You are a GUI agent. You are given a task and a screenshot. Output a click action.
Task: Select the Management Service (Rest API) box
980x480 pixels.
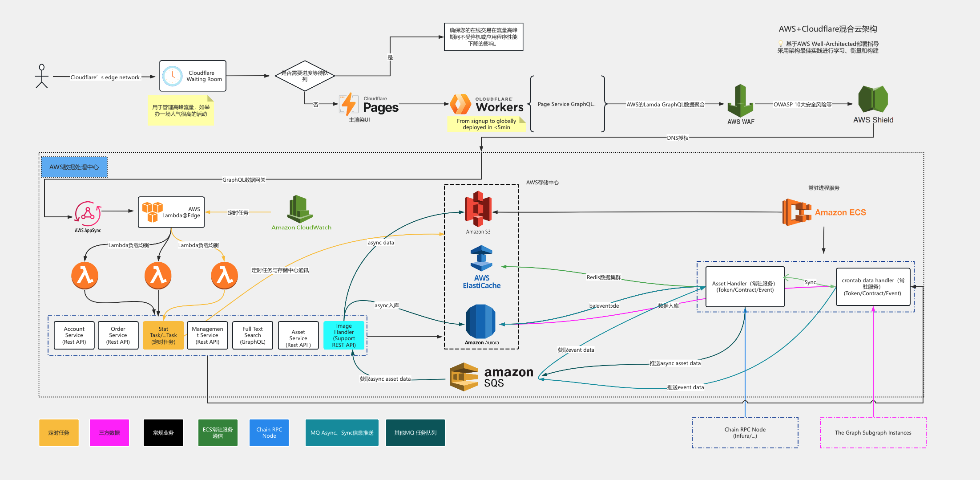(x=207, y=335)
